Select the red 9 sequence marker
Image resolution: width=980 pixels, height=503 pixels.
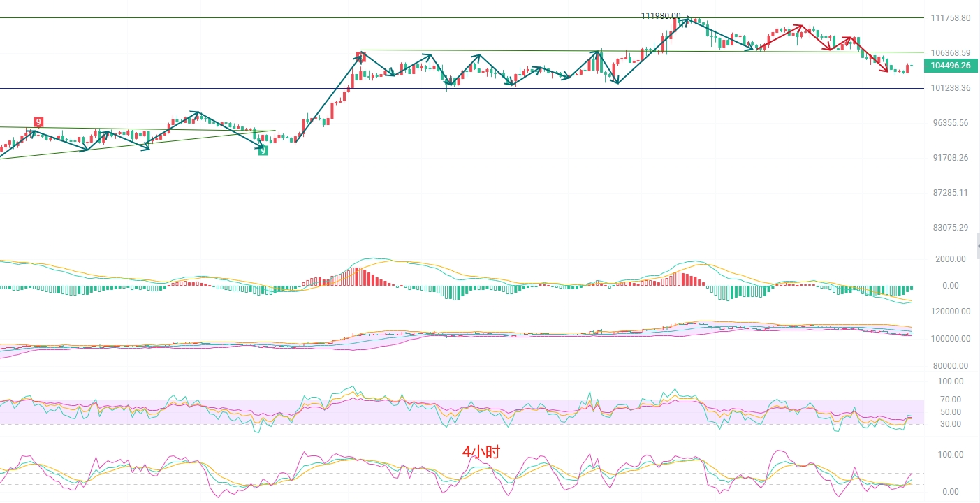tap(38, 122)
